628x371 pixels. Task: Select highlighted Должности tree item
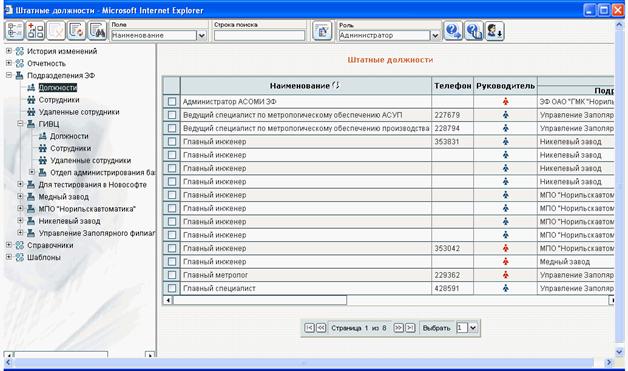click(58, 87)
